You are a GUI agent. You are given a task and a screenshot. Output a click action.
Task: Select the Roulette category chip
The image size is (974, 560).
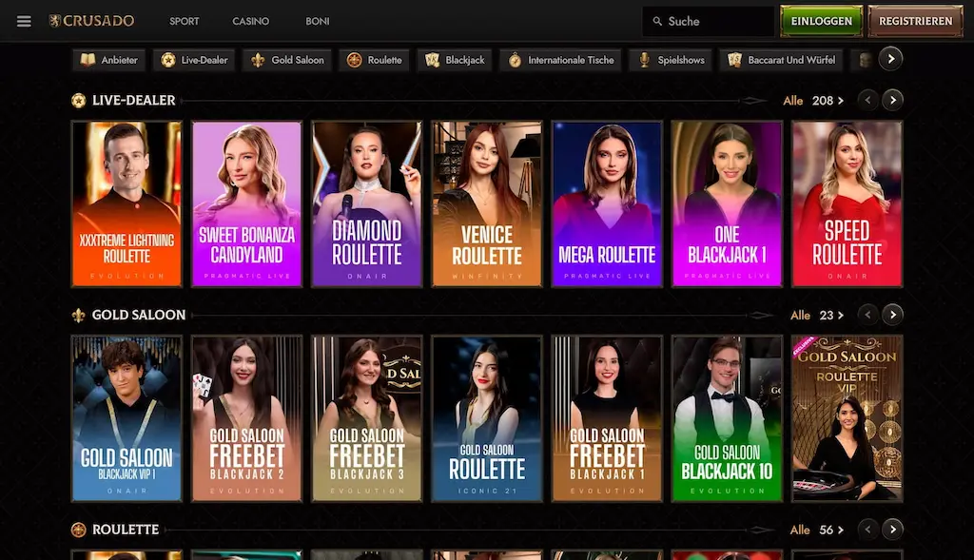[x=375, y=60]
